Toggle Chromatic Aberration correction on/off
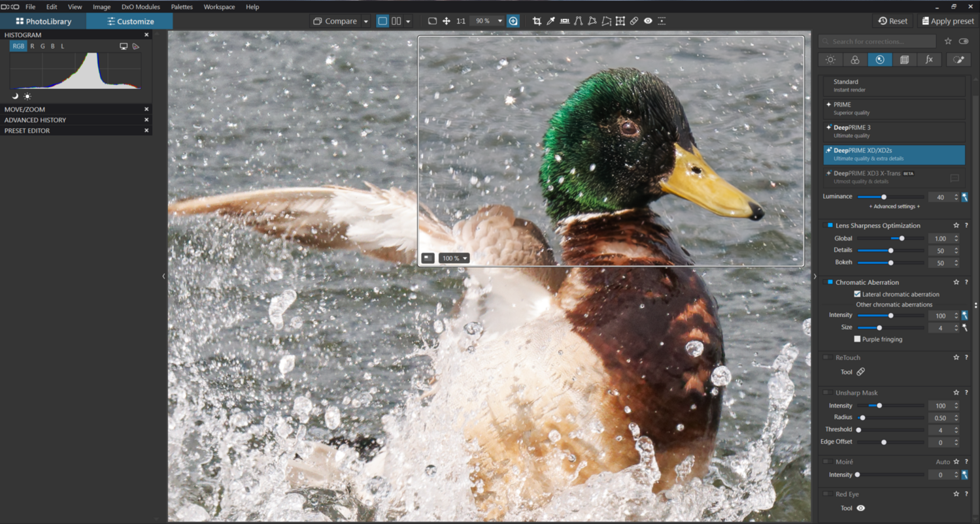This screenshot has height=524, width=980. [828, 282]
